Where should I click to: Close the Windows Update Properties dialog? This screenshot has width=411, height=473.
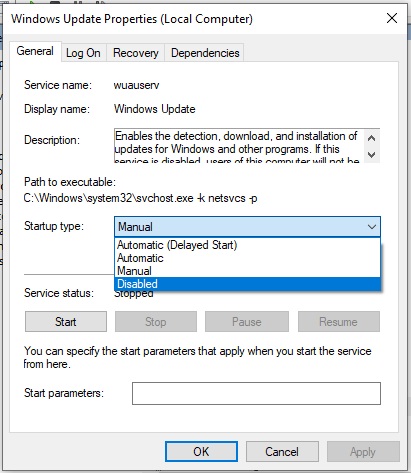392,18
